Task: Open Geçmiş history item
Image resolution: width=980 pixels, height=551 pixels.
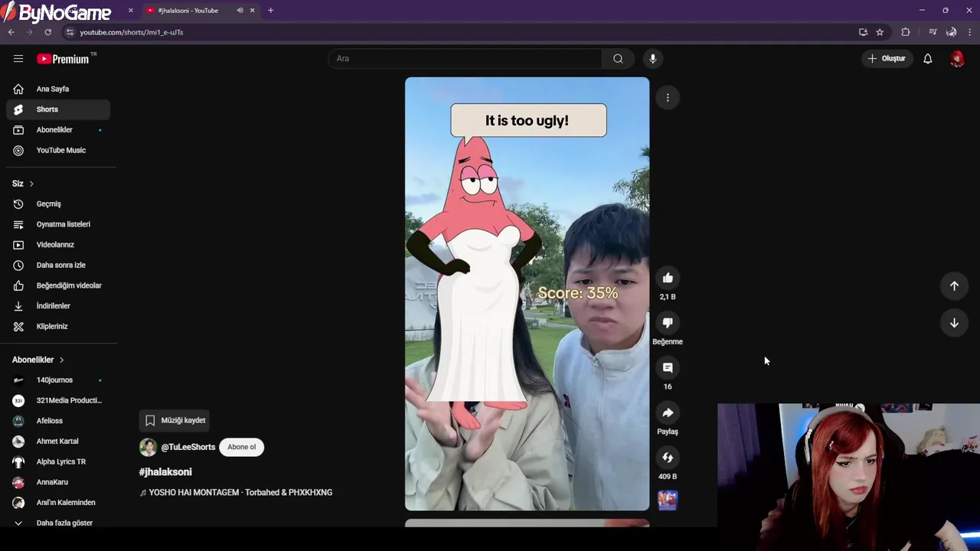Action: tap(58, 204)
